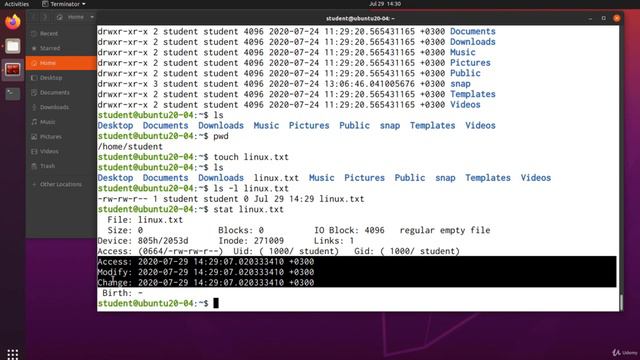Expand the Home path dropdown arrow in Files
This screenshot has height=360, width=640.
tap(92, 17)
